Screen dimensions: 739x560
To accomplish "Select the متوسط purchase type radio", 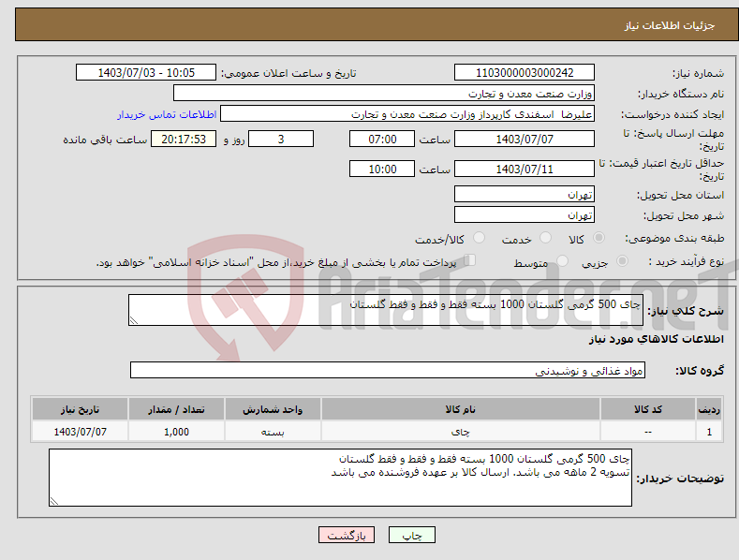I will [x=562, y=260].
